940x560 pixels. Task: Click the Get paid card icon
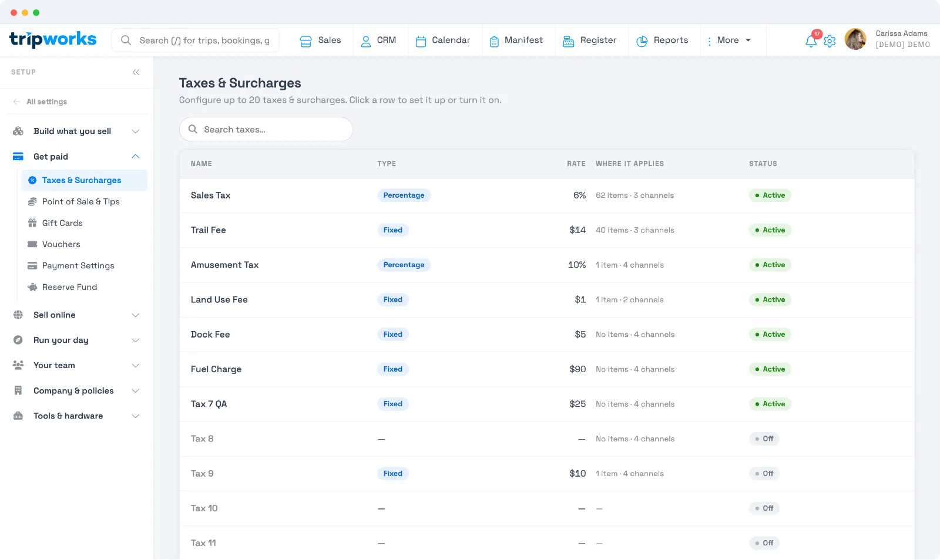tap(18, 157)
